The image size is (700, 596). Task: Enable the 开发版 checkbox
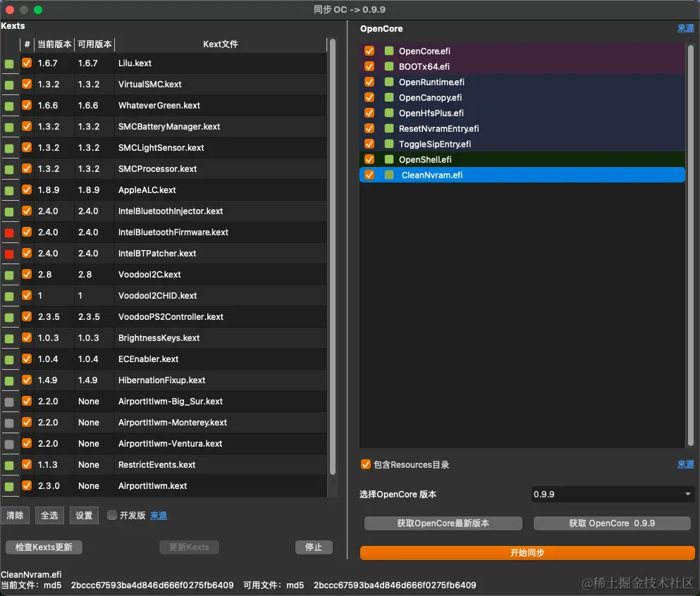[112, 515]
